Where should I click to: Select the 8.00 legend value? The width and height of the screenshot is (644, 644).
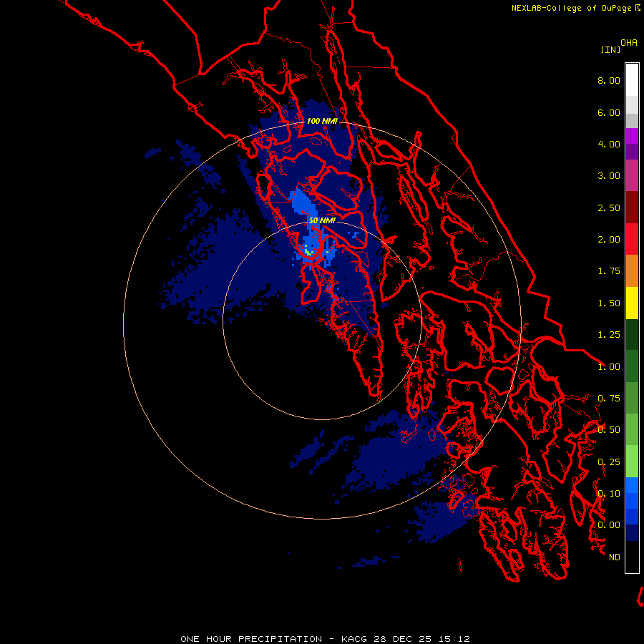(x=609, y=80)
